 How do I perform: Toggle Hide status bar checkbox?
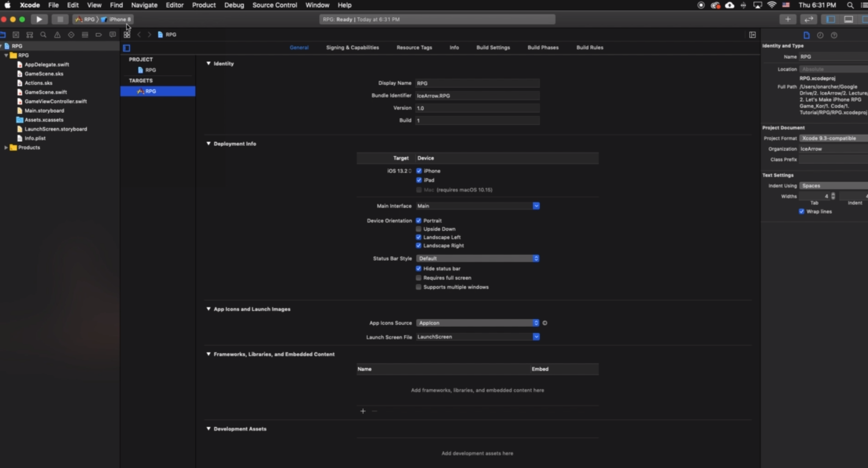click(419, 269)
